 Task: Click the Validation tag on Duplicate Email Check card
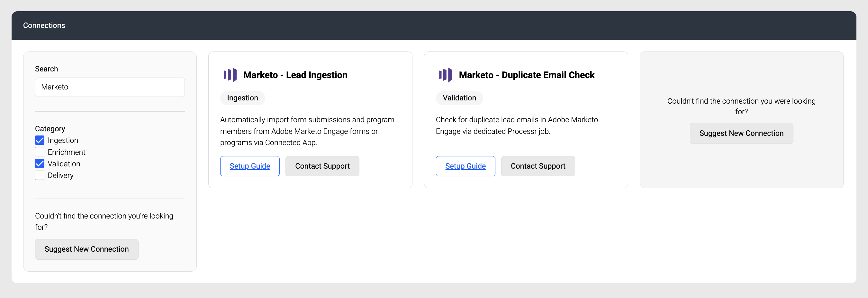459,98
